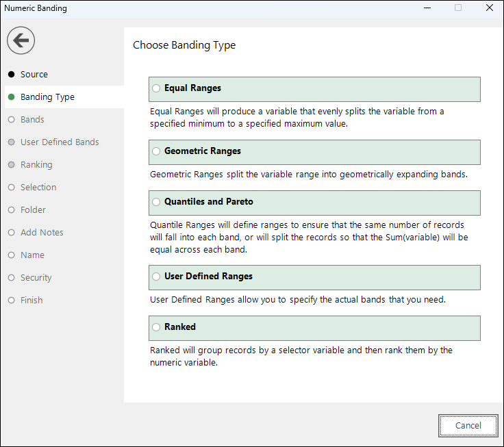The image size is (504, 447).
Task: Open the Selection step
Action: tap(38, 187)
